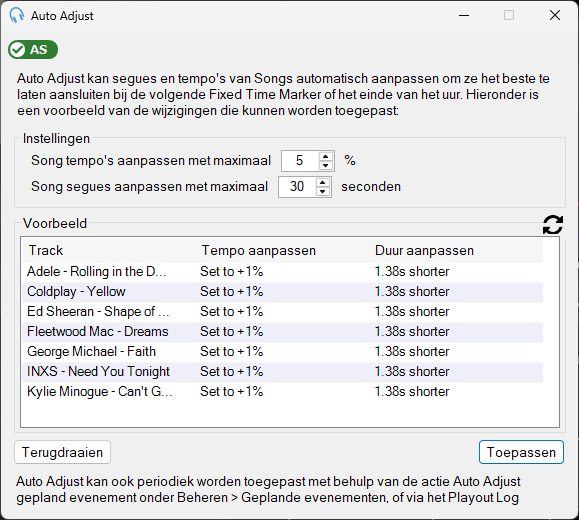
Task: Click the Toepassen button
Action: coord(521,452)
